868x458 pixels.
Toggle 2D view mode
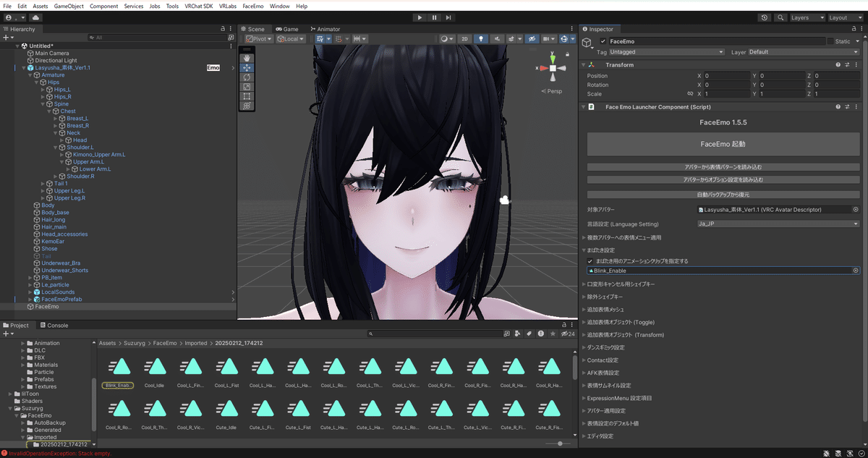[466, 39]
